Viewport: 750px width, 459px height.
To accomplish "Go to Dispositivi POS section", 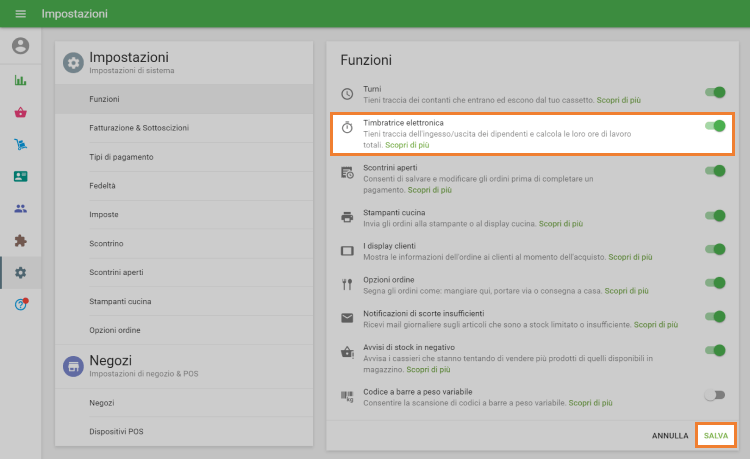I will pyautogui.click(x=116, y=431).
